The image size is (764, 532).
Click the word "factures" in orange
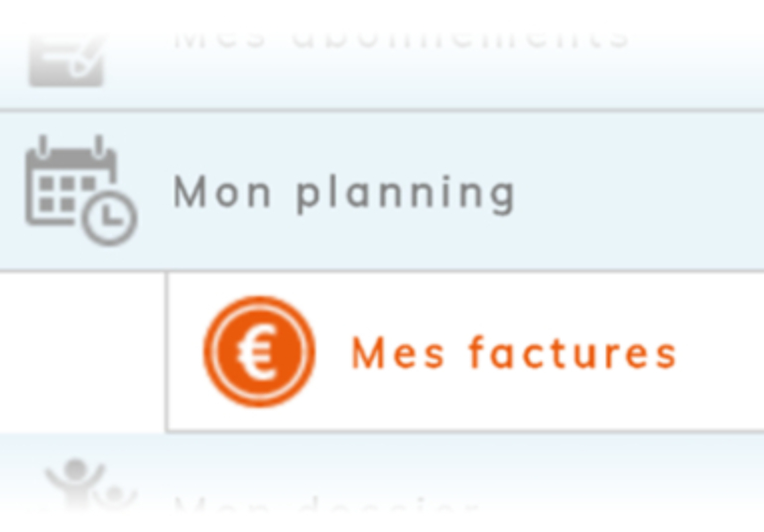(x=573, y=353)
